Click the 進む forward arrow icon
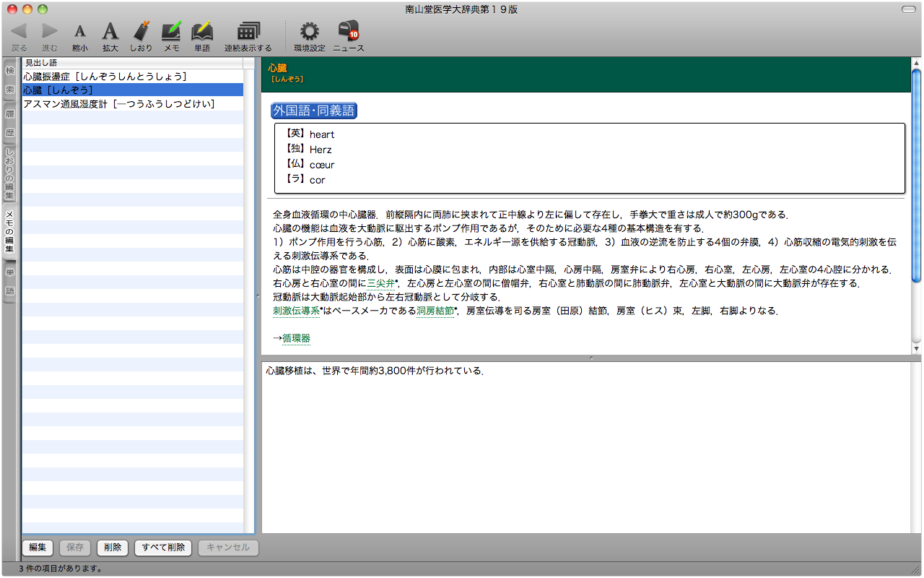The height and width of the screenshot is (578, 924). pyautogui.click(x=49, y=31)
